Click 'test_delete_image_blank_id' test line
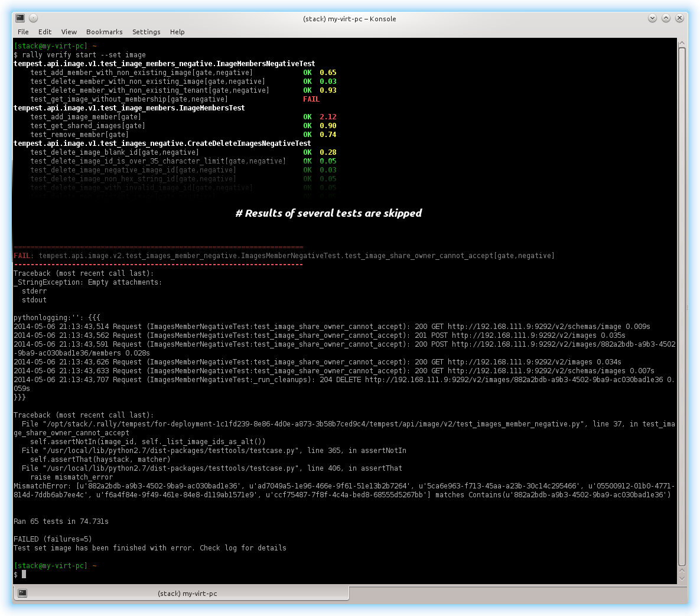The image size is (700, 616). pos(114,152)
